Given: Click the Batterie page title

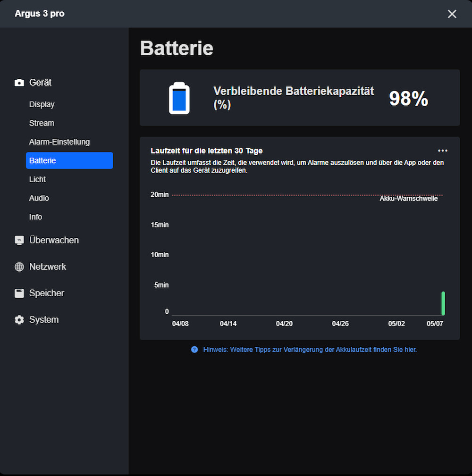Looking at the screenshot, I should 177,48.
